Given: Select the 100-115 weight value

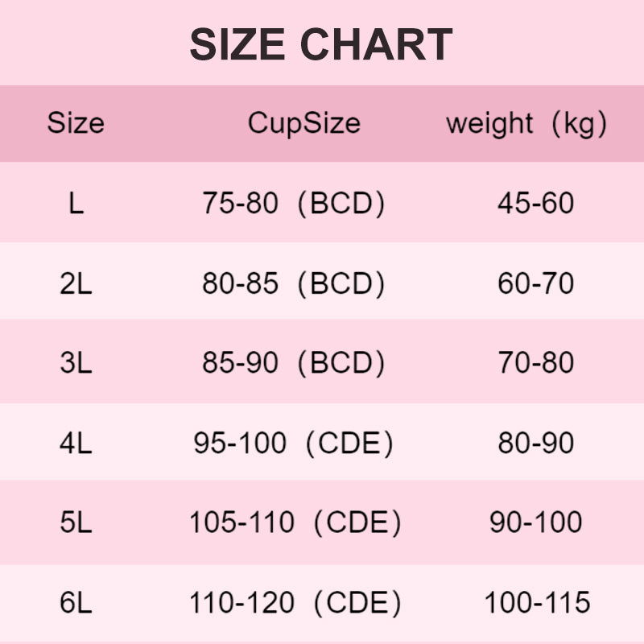Looking at the screenshot, I should click(537, 602).
